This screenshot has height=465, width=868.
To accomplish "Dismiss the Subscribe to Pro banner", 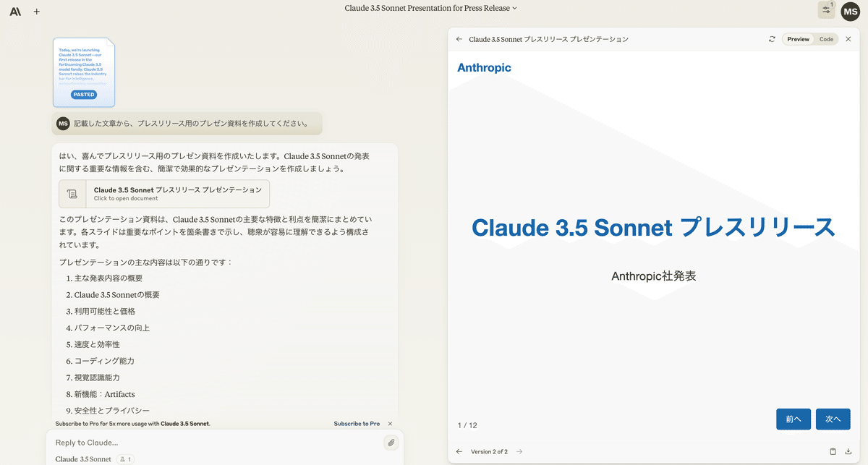I will pyautogui.click(x=390, y=424).
